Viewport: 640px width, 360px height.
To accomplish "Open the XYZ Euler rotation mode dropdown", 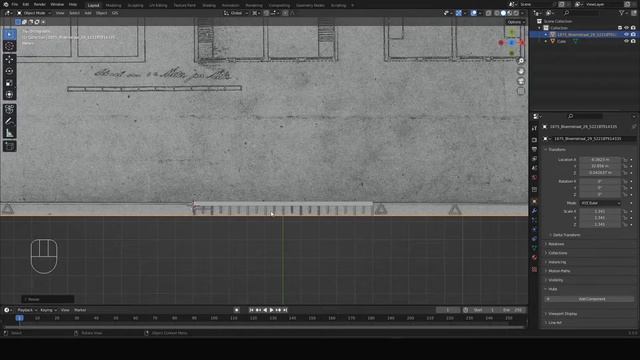I will click(600, 203).
